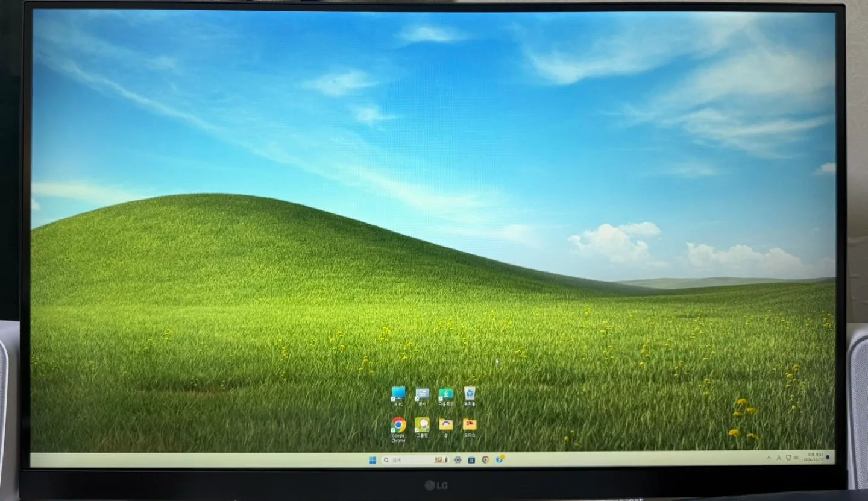Screen dimensions: 868x501
Task: Click the search highlight image in search box
Action: pos(441,460)
